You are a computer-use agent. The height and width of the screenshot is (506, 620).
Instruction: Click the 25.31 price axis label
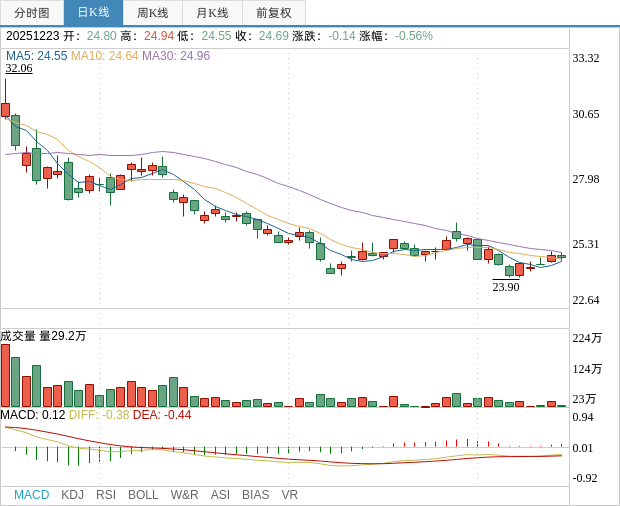click(586, 244)
